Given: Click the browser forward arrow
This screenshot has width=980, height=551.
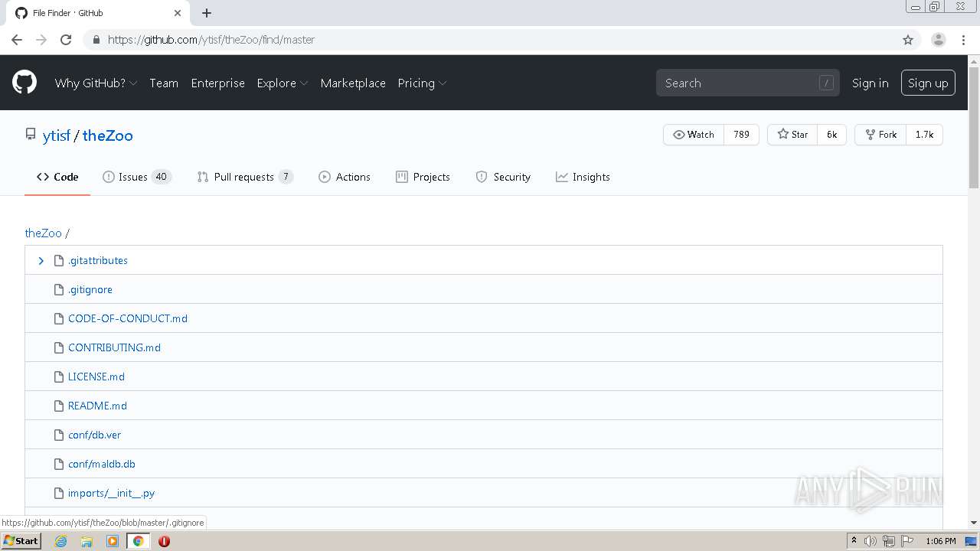Looking at the screenshot, I should [41, 40].
